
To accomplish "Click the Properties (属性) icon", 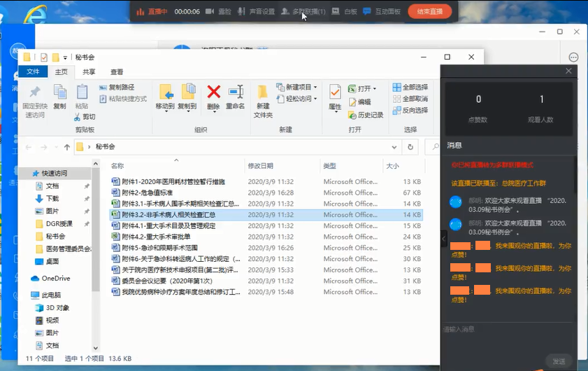I will coord(335,92).
